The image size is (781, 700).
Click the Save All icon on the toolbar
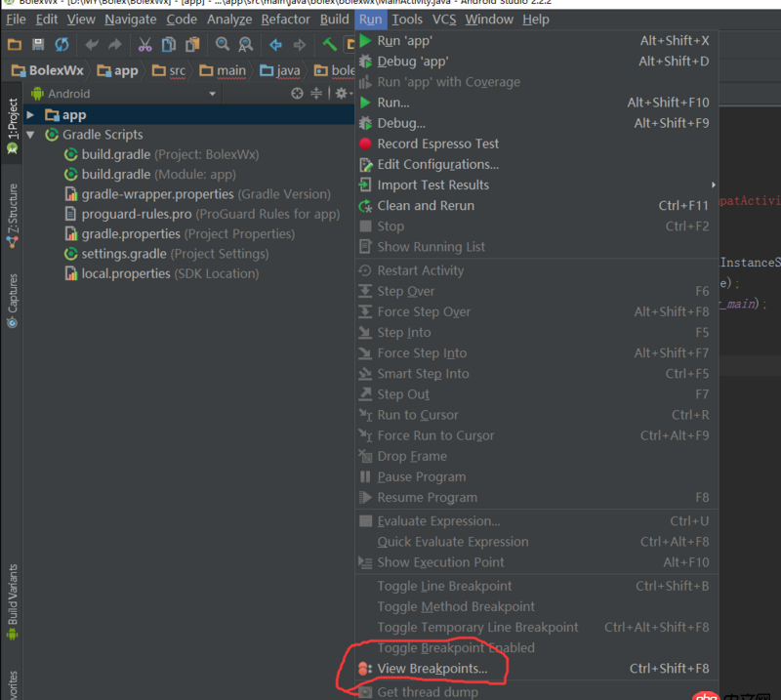37,43
